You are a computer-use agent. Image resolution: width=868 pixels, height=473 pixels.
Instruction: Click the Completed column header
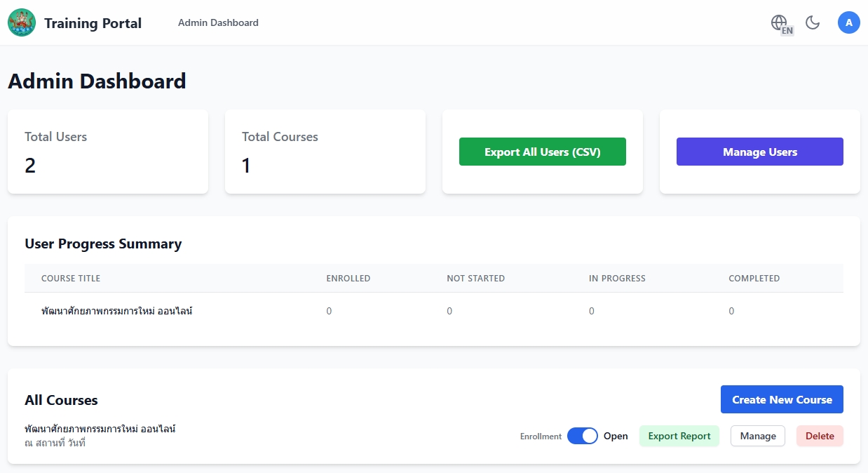754,279
